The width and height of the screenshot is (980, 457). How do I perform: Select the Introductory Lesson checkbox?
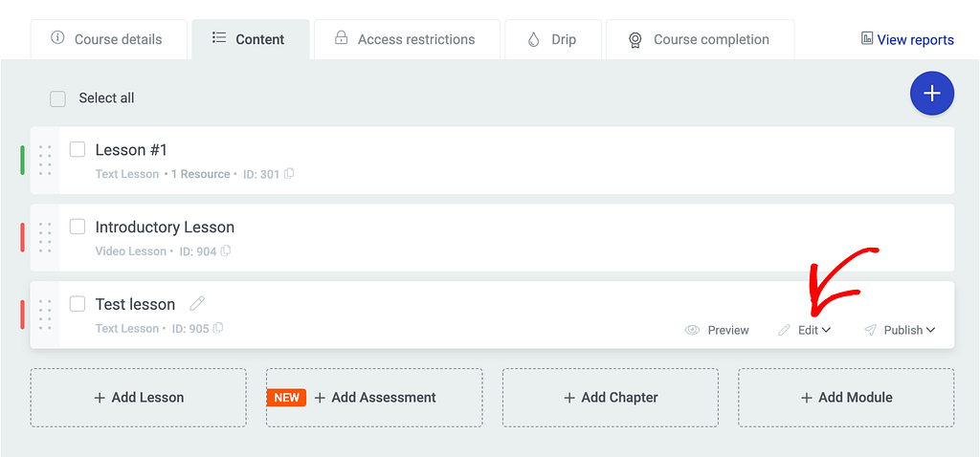pyautogui.click(x=78, y=227)
